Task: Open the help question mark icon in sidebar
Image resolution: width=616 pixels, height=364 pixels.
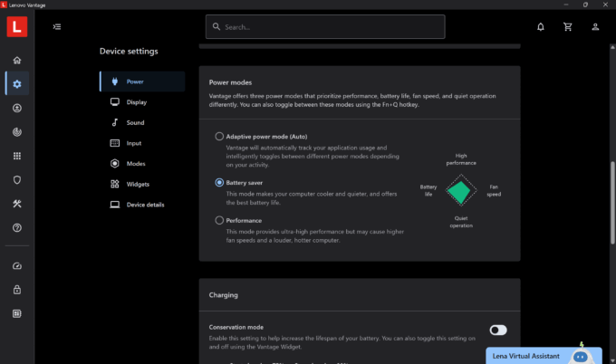Action: [17, 228]
